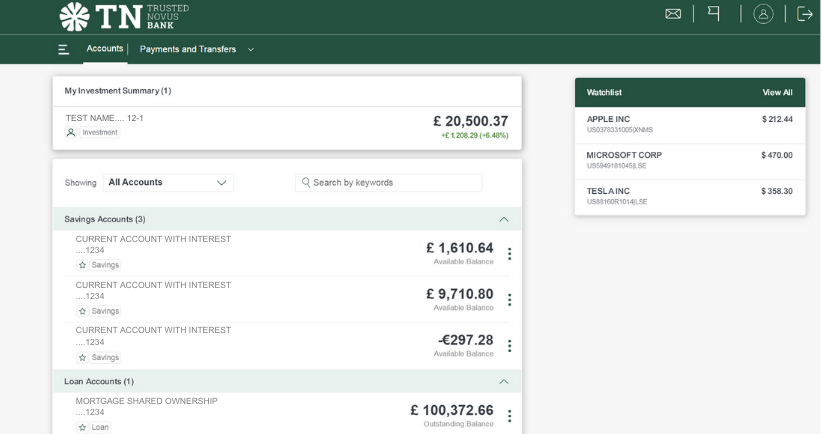
Task: Open three-dot menu for -€297.28 account
Action: pos(509,346)
